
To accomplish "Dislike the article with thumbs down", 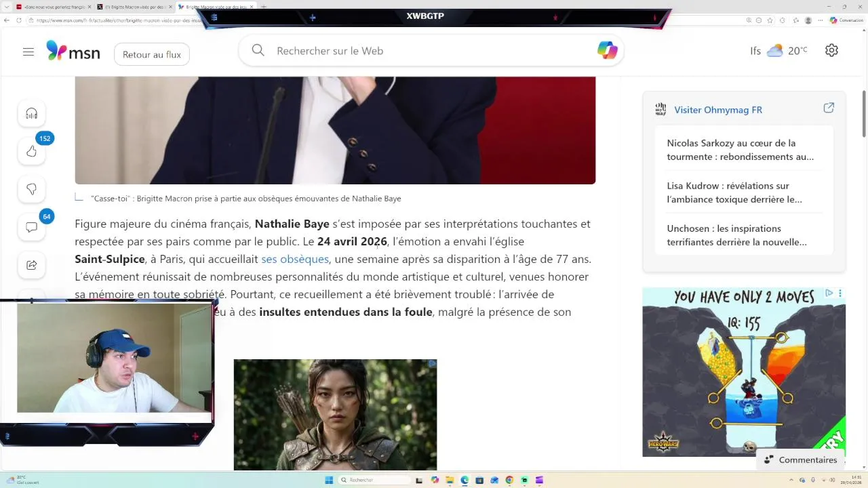I will point(31,189).
